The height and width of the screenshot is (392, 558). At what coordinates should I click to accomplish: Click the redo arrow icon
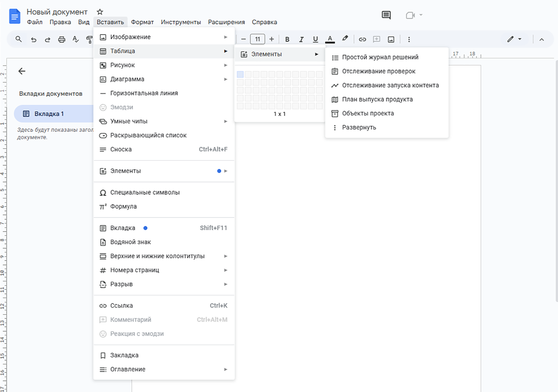tap(47, 39)
